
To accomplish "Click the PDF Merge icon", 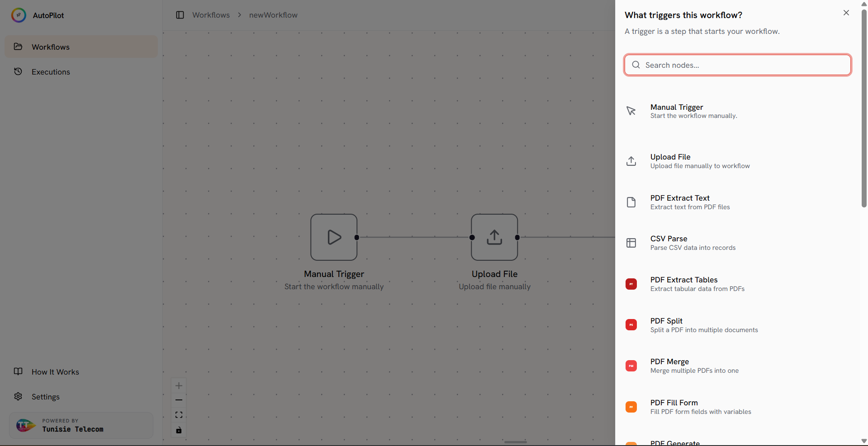I will pyautogui.click(x=631, y=366).
